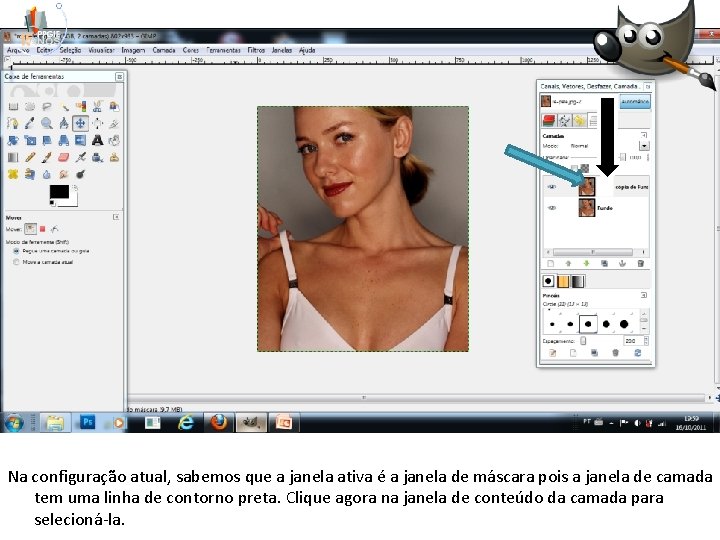Select the Move tool

(80, 123)
